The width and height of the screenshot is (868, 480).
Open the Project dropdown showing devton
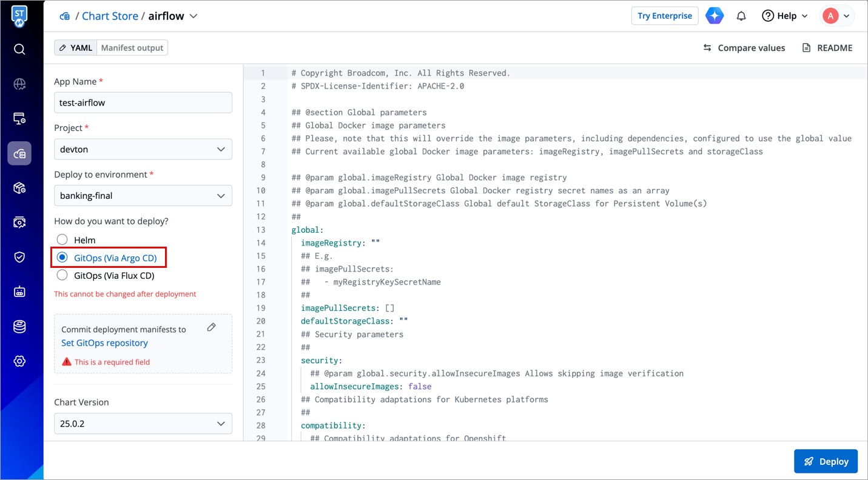[x=143, y=149]
